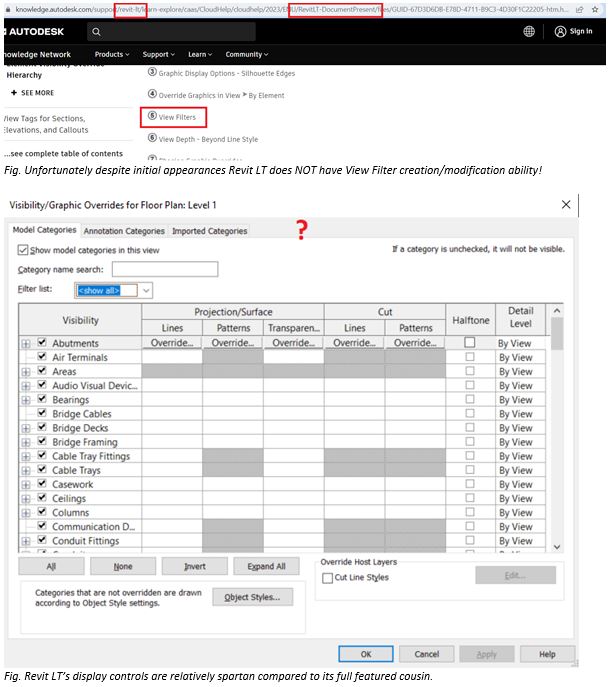Image resolution: width=609 pixels, height=687 pixels.
Task: Switch to Imported Categories tab
Action: [x=209, y=231]
